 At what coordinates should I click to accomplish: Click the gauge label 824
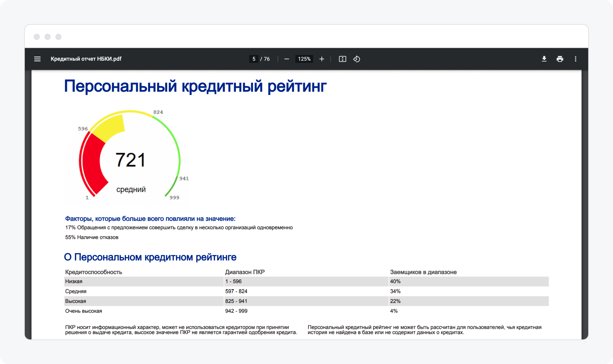158,112
